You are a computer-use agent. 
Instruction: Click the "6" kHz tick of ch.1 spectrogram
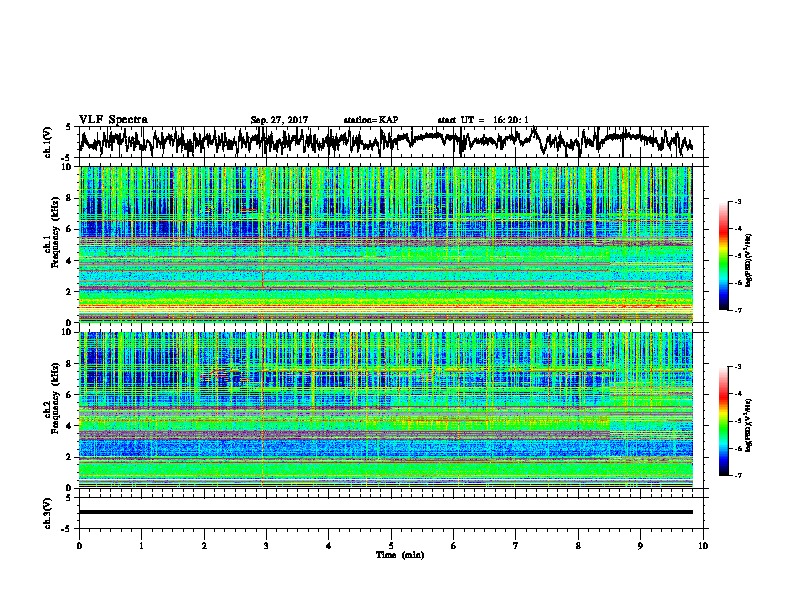coord(70,229)
